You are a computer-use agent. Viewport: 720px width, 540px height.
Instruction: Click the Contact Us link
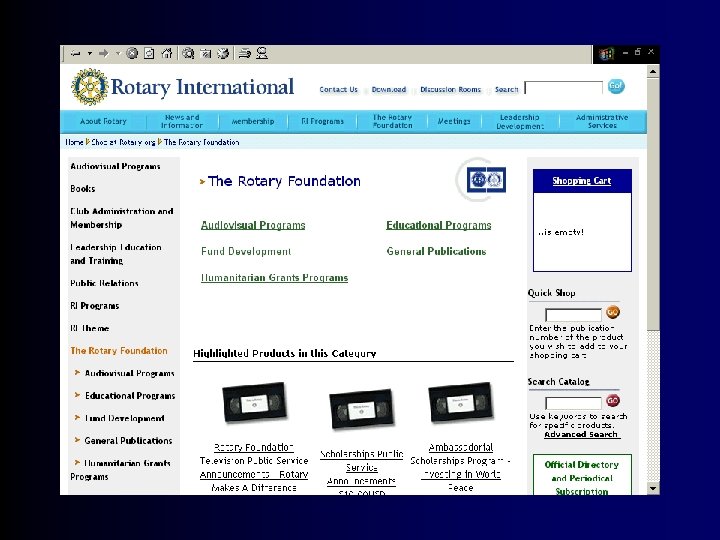tap(338, 90)
